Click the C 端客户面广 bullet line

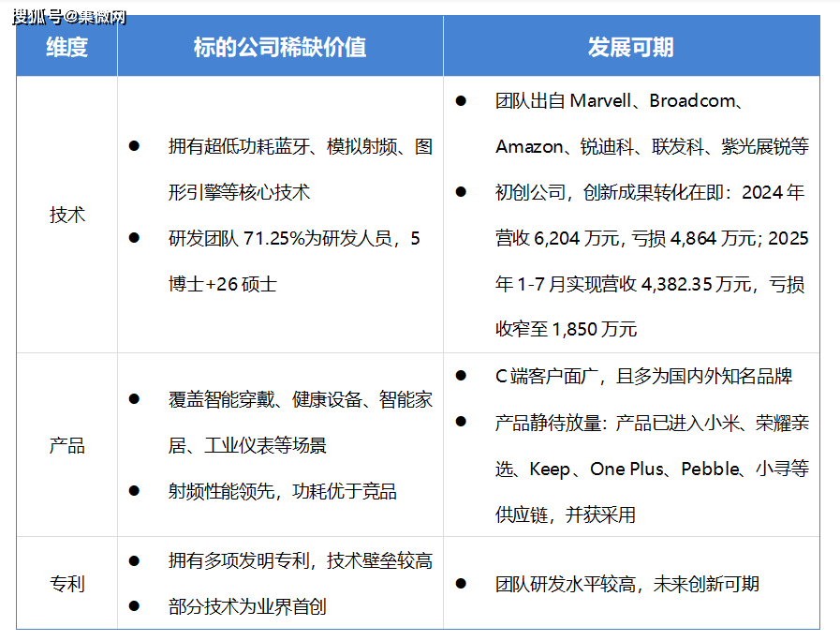point(643,377)
